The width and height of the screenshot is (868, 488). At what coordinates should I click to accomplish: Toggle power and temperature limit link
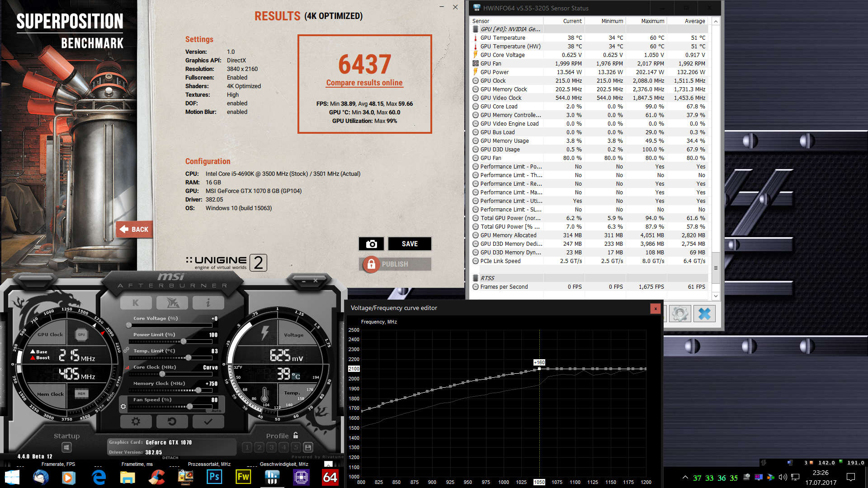[126, 350]
